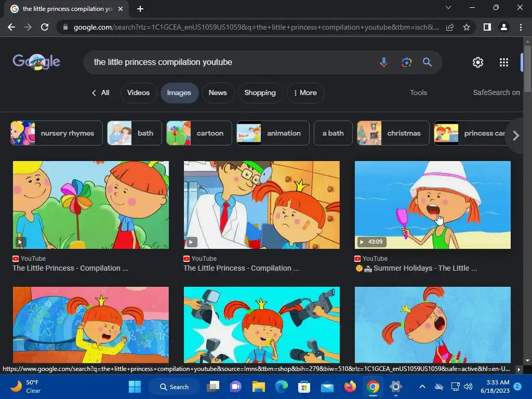Open the pinwheel princess thumbnail

tap(90, 205)
